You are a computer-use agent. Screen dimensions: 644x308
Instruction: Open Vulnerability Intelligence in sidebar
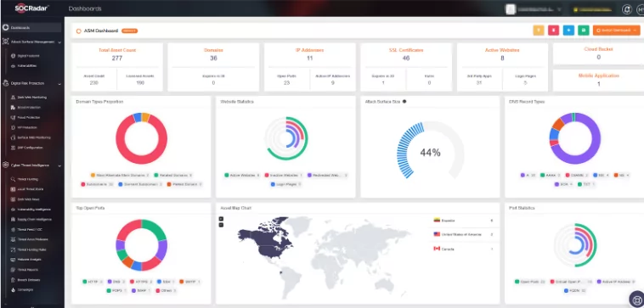pyautogui.click(x=31, y=210)
